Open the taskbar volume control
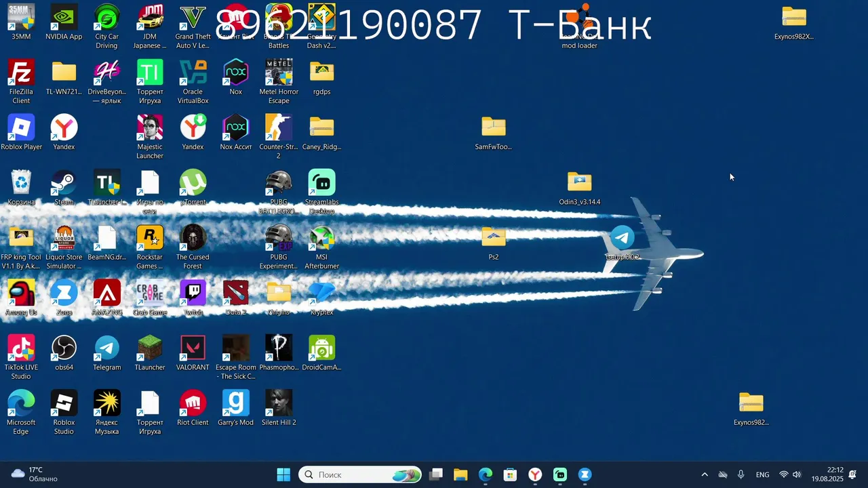868x488 pixels. coord(797,474)
